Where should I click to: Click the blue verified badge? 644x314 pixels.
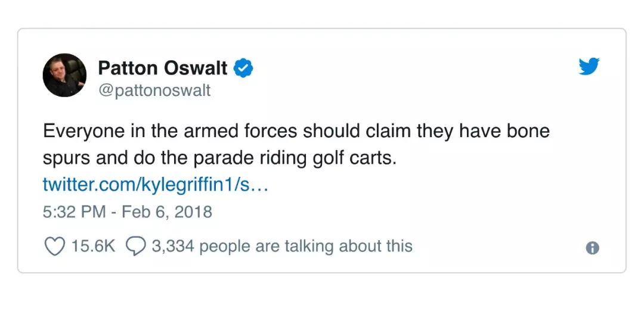click(243, 69)
